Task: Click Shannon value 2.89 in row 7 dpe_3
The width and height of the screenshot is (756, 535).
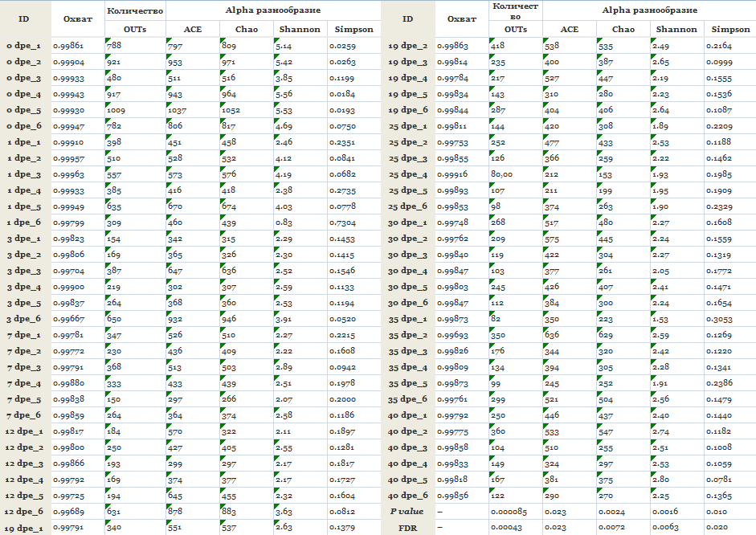Action: [x=284, y=367]
